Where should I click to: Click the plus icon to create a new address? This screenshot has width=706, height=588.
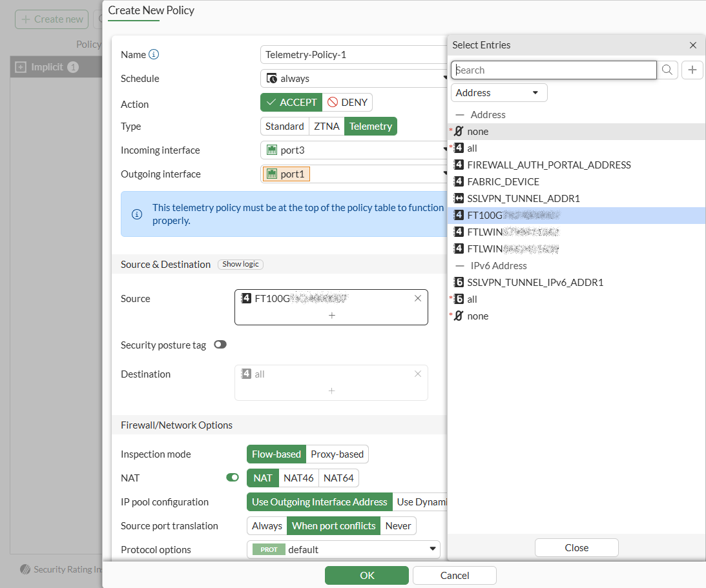pyautogui.click(x=692, y=69)
